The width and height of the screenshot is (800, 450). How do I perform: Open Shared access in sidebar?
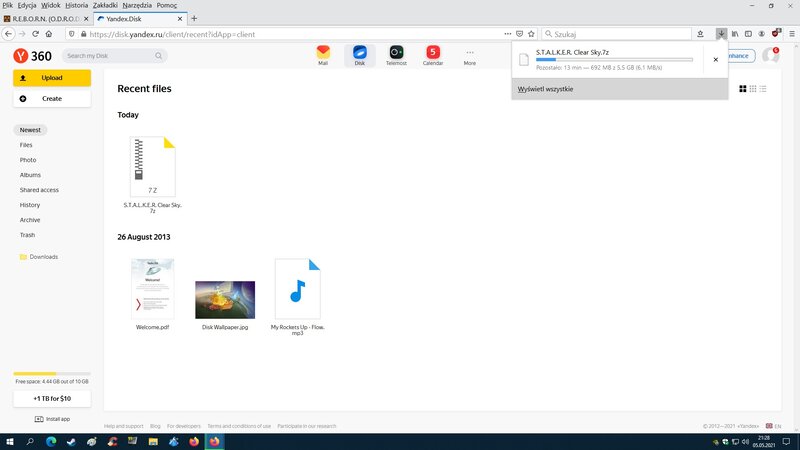click(39, 190)
